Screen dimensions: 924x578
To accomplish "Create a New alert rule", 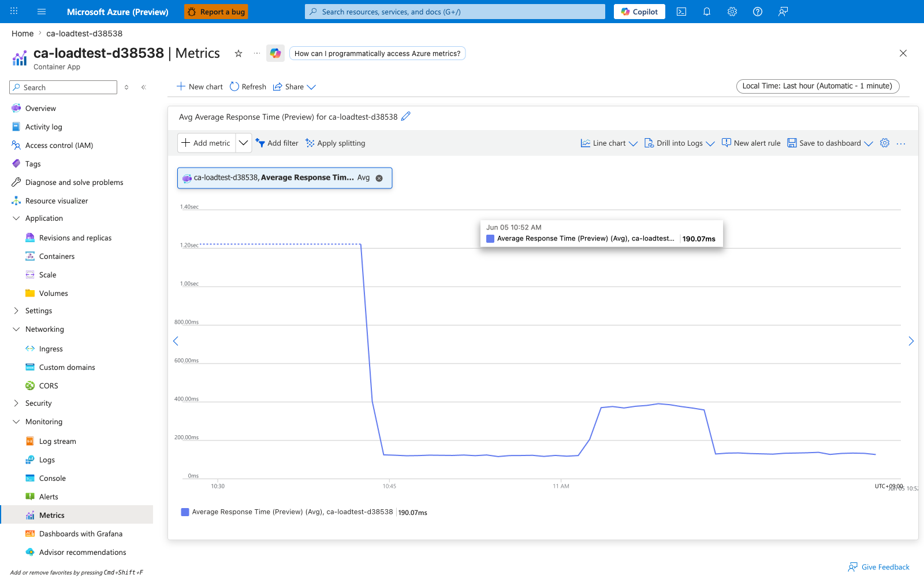I will coord(751,143).
